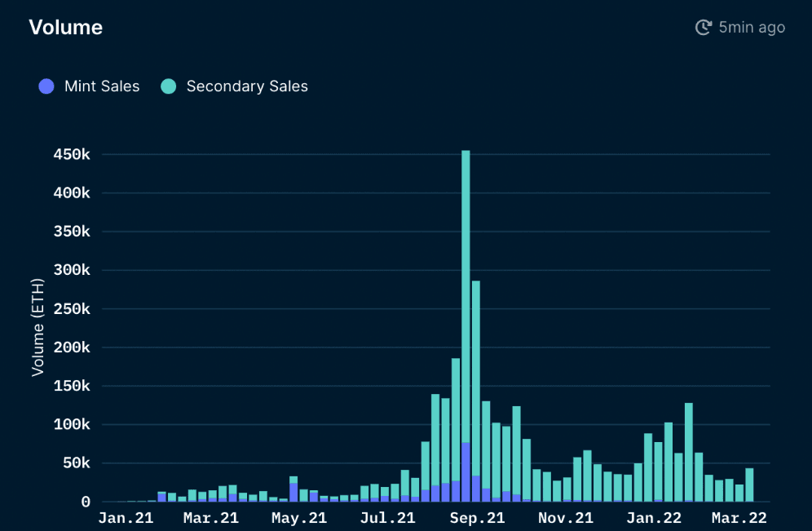The height and width of the screenshot is (531, 812).
Task: Toggle the Secondary Sales series label
Action: 247,86
